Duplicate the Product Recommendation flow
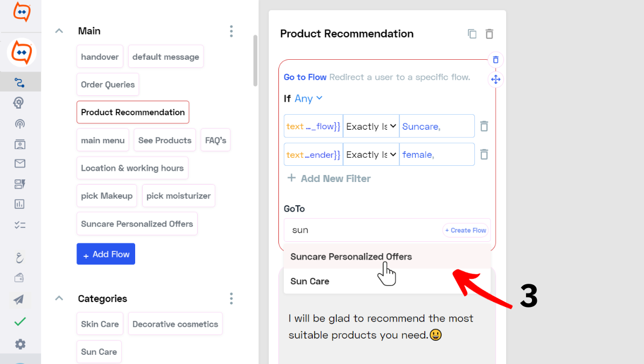This screenshot has width=644, height=364. [x=472, y=34]
